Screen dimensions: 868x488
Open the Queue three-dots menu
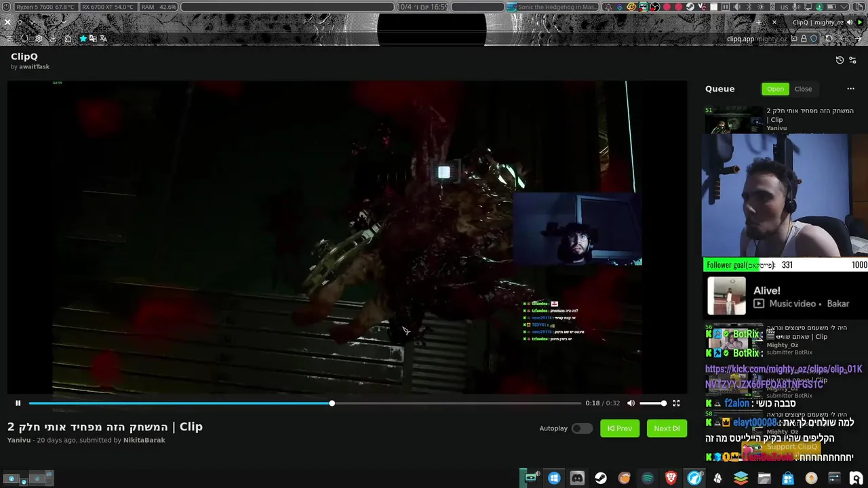850,89
